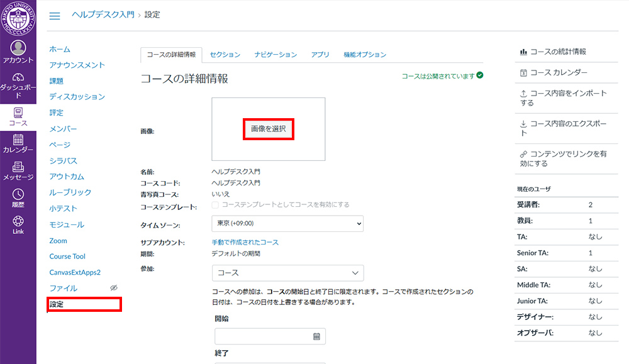Viewport: 629px width, 364px height.
Task: Open the Link icon in global nav
Action: (18, 221)
